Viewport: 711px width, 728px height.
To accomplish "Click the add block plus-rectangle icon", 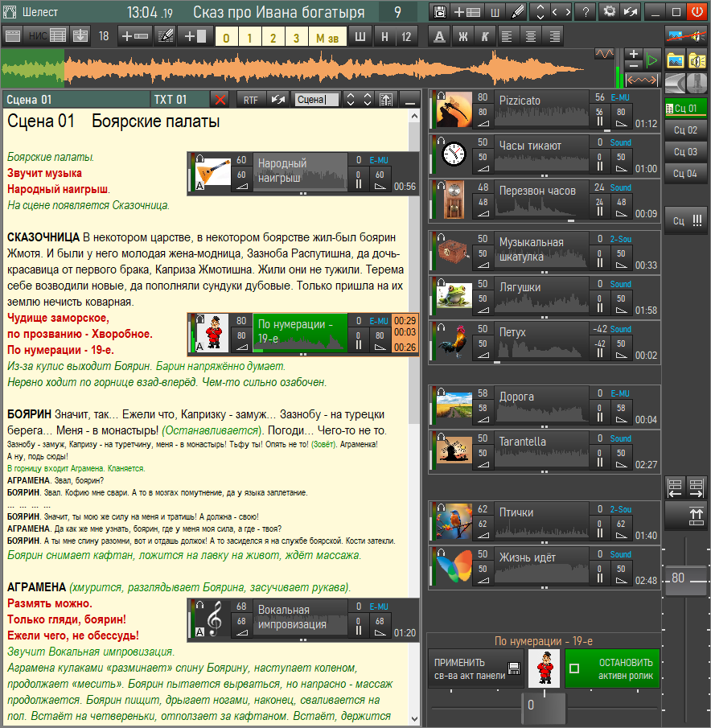I will 195,35.
